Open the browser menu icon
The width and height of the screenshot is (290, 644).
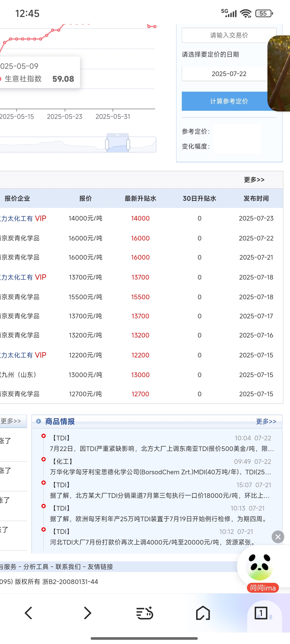pos(145,613)
